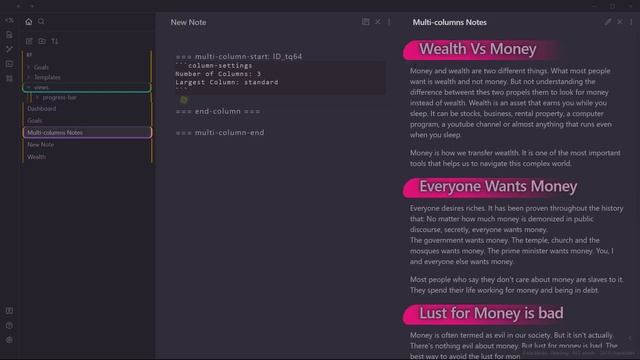Click the multi-column-end line
This screenshot has height=360, width=640.
tap(220, 132)
